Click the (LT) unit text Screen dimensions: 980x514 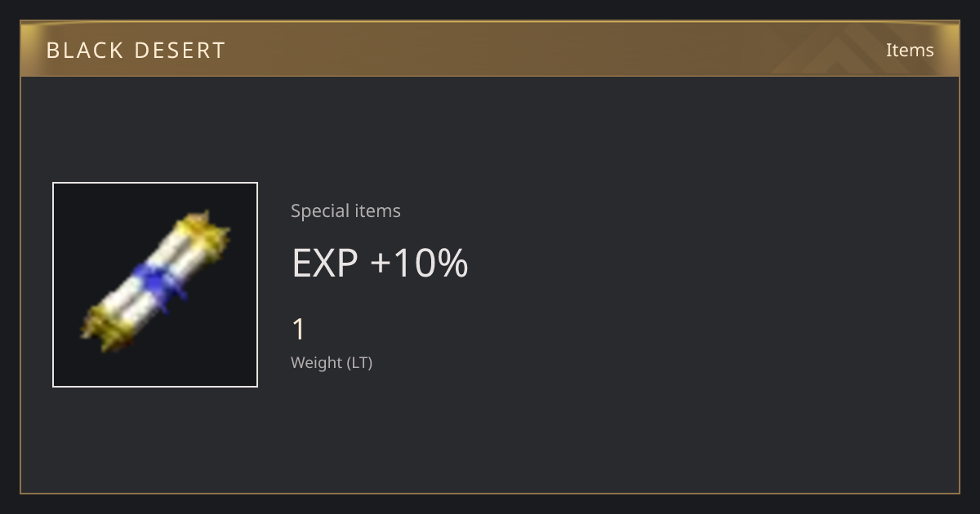click(359, 362)
